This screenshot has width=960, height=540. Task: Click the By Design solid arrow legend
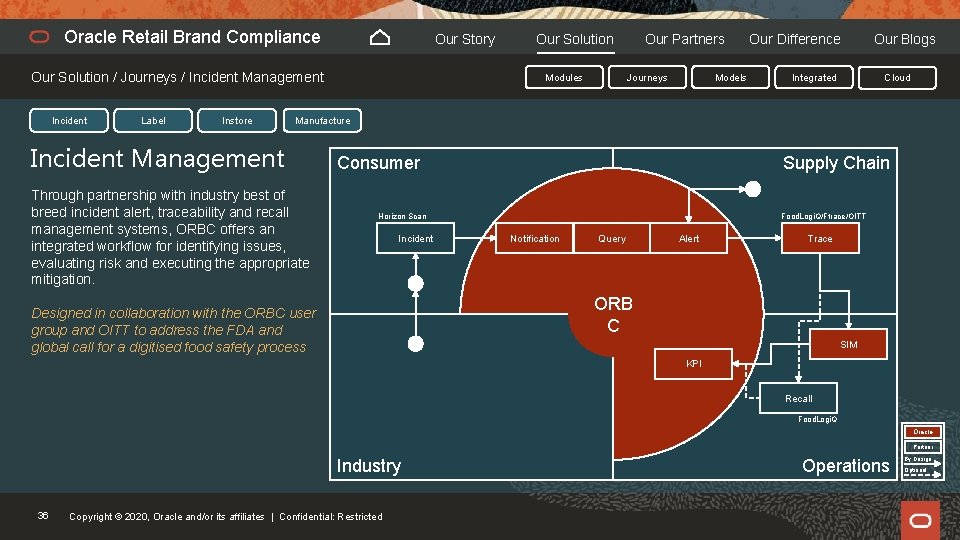[923, 460]
